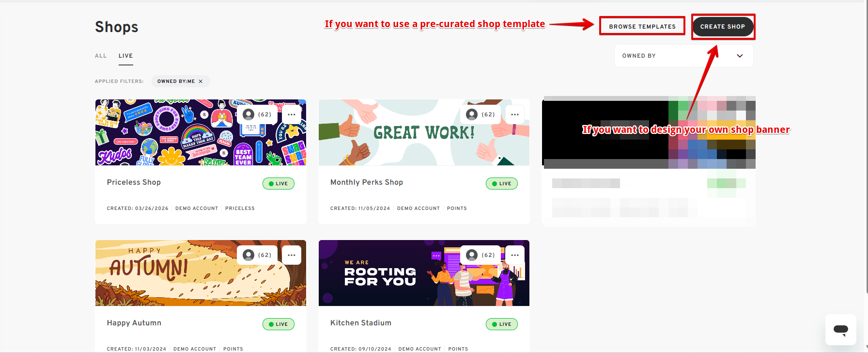Switch to the All shops tab
Screen dimensions: 868x353
101,56
